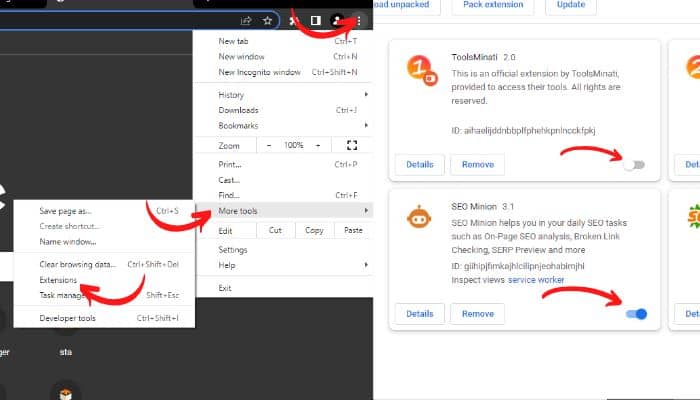Click Paste in the Edit row

(353, 230)
